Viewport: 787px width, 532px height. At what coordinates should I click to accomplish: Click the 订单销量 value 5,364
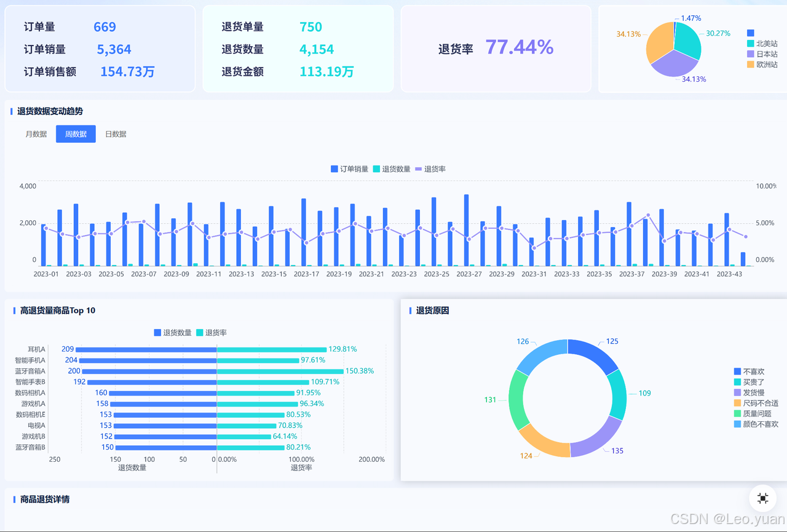[x=114, y=49]
